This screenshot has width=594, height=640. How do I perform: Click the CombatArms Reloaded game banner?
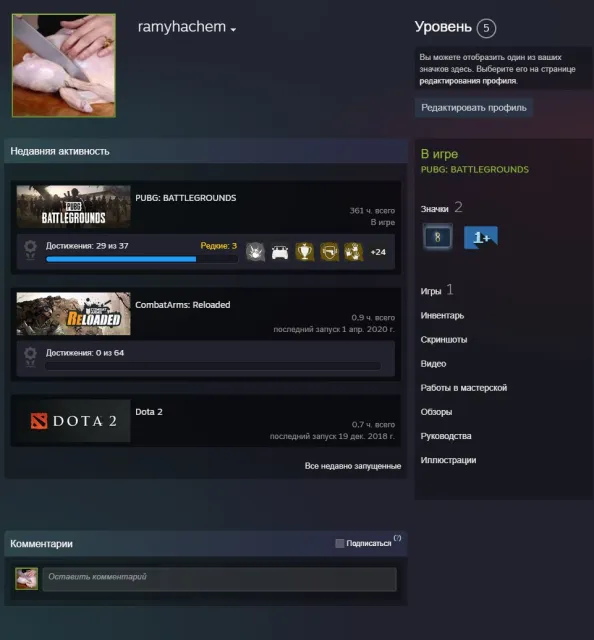point(73,313)
